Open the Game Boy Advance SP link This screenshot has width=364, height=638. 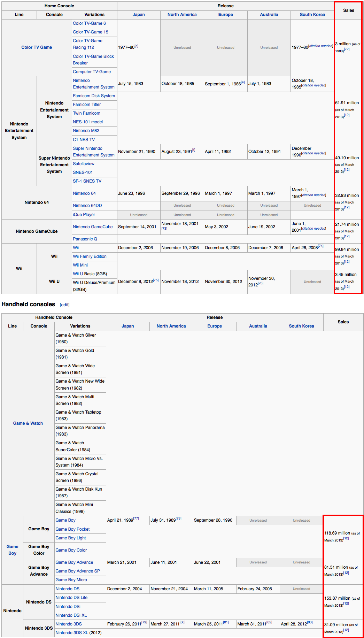pyautogui.click(x=78, y=571)
